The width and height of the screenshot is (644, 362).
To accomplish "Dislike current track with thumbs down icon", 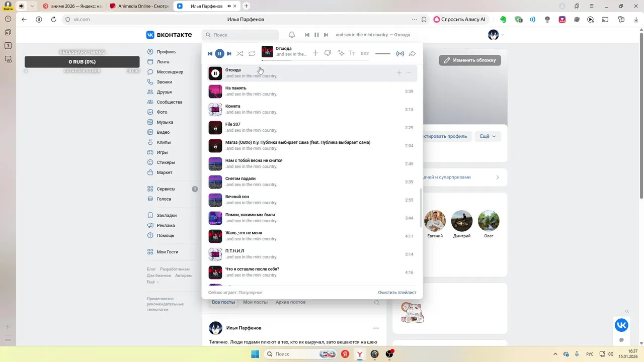I will click(x=328, y=53).
